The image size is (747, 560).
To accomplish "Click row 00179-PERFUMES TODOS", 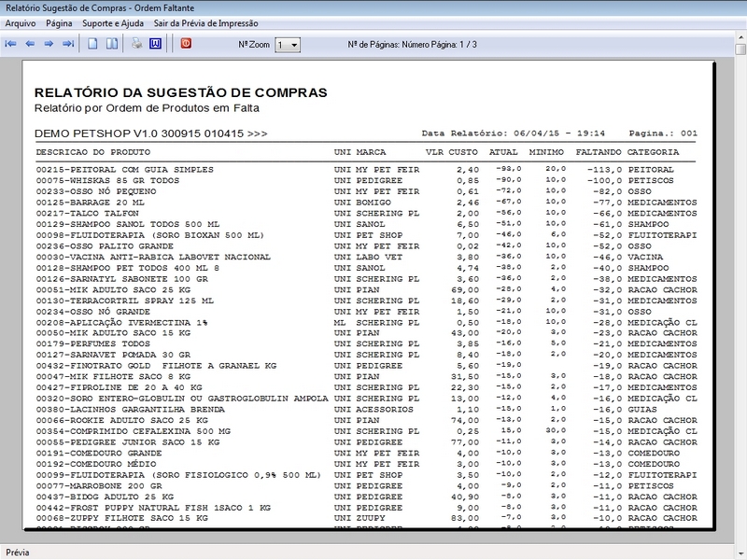I will 366,343.
